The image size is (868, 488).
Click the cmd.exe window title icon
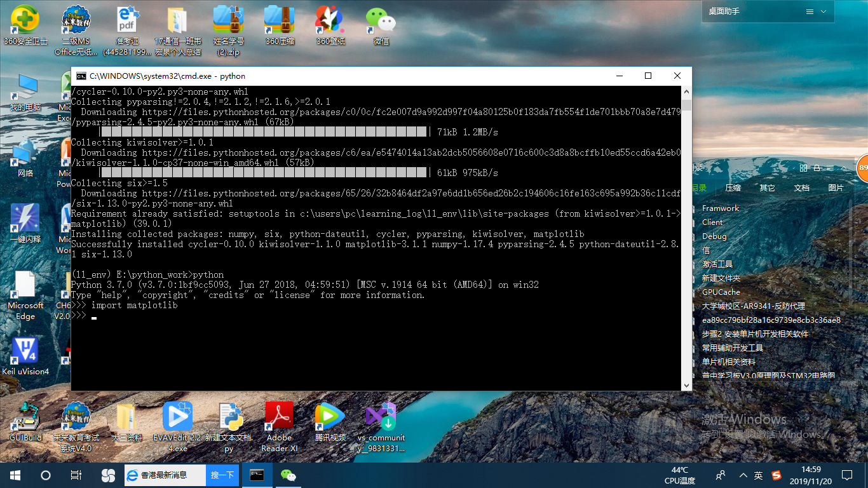(81, 76)
